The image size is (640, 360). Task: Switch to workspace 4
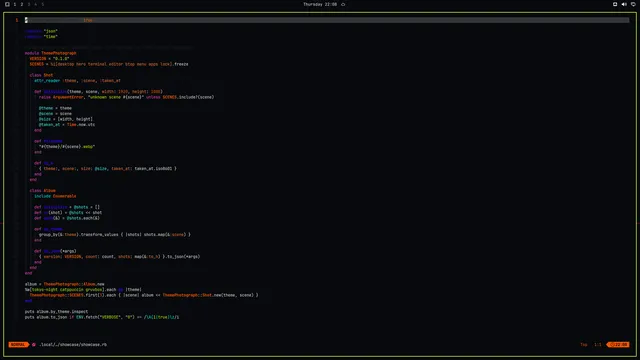click(36, 4)
